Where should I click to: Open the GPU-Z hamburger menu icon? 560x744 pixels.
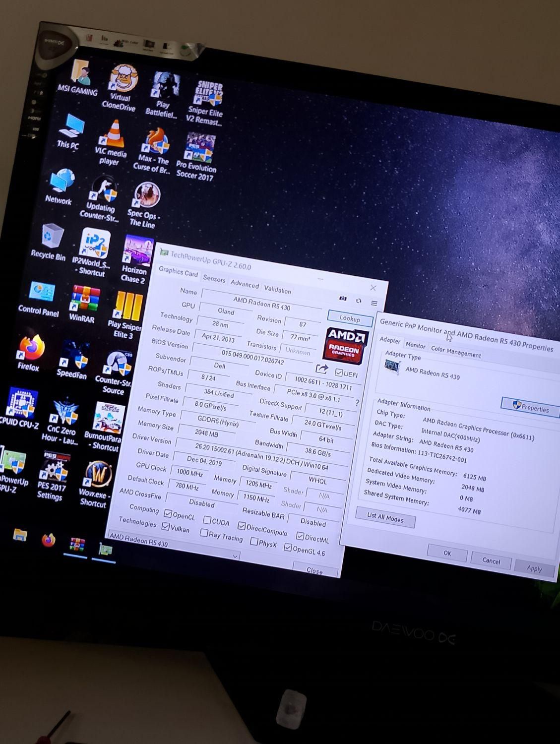[x=374, y=303]
